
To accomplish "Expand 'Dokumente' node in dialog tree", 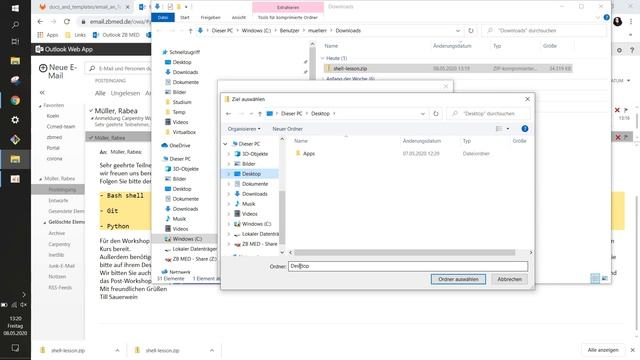I will click(x=229, y=184).
